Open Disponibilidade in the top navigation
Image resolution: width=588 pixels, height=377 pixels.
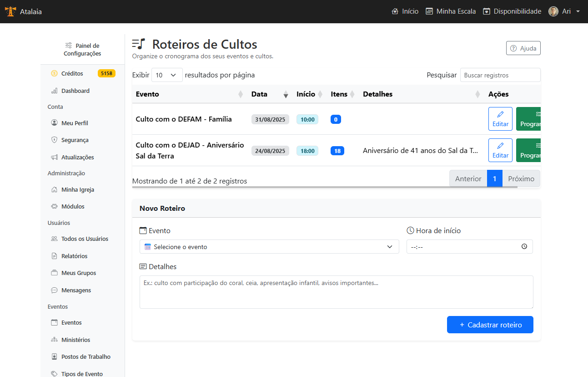(512, 11)
